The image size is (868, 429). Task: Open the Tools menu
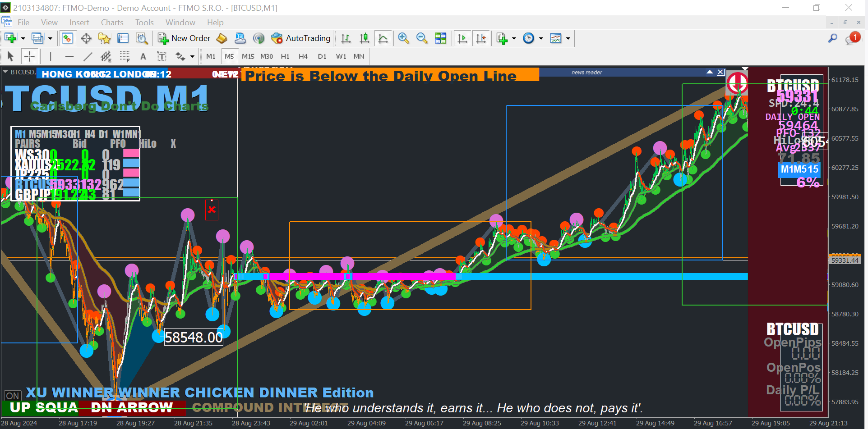(x=144, y=23)
